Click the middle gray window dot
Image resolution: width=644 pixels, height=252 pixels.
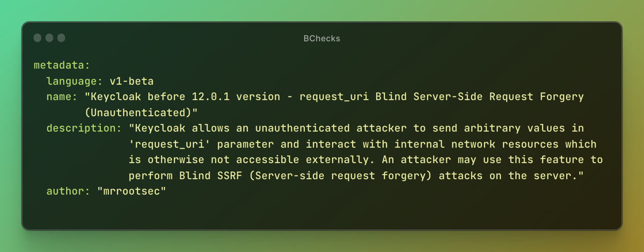[x=49, y=38]
